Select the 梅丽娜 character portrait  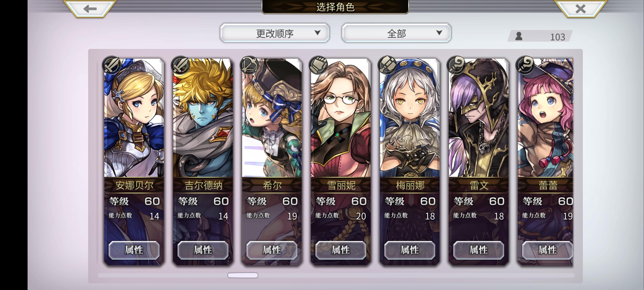410,118
